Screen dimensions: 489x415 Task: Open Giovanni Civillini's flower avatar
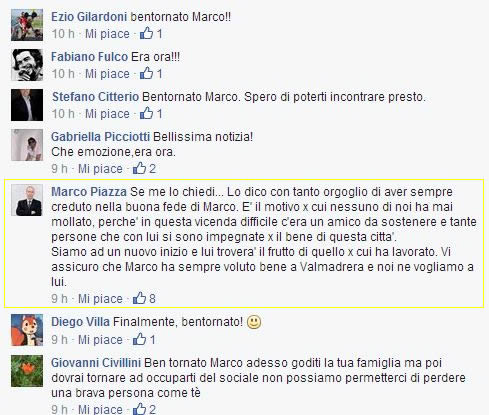[x=27, y=371]
